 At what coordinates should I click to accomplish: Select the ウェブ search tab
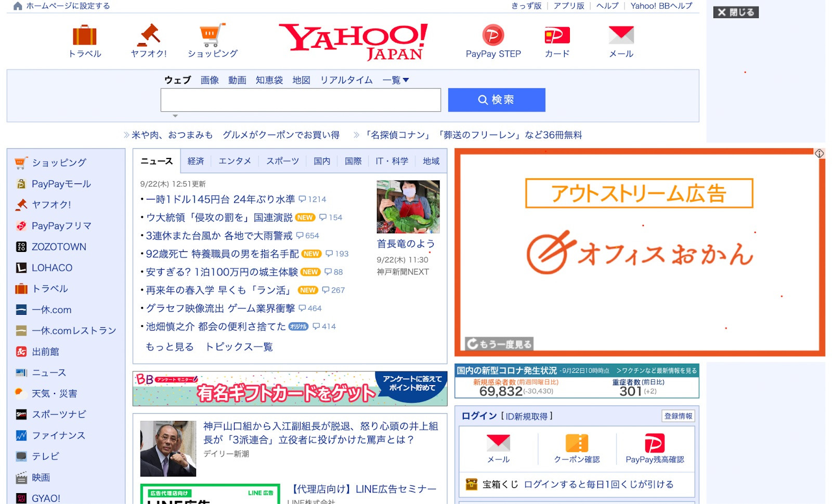[x=177, y=80]
